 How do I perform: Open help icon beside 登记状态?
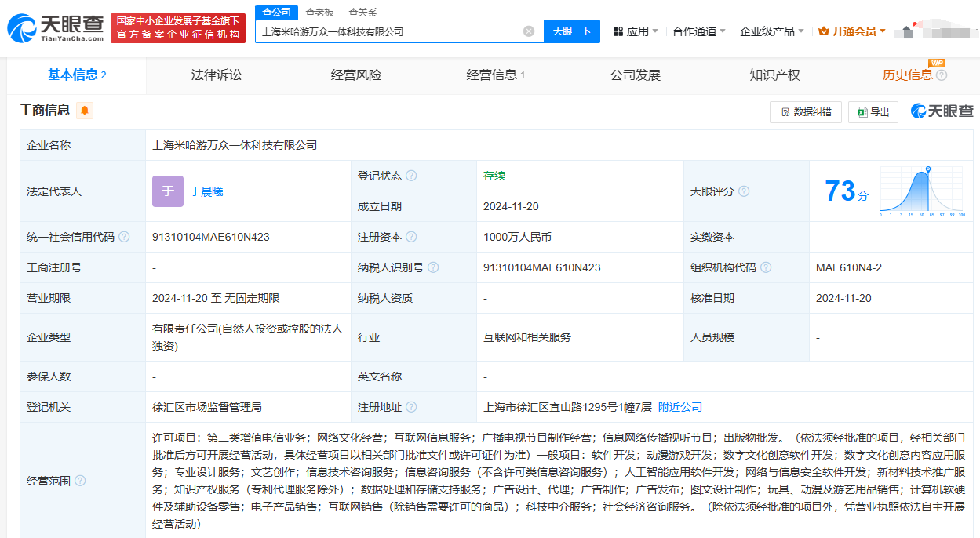pyautogui.click(x=411, y=176)
